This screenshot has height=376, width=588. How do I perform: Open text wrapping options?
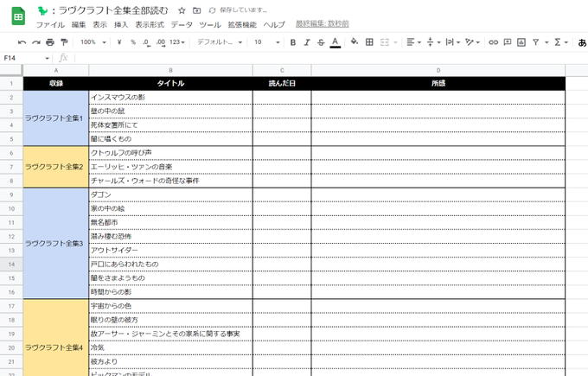(x=452, y=42)
